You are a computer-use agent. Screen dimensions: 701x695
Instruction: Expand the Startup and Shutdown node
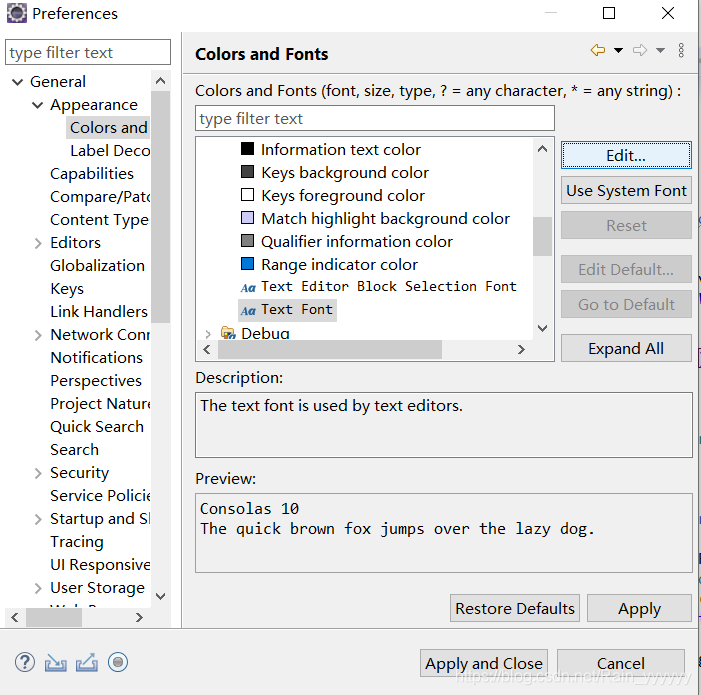pos(38,519)
